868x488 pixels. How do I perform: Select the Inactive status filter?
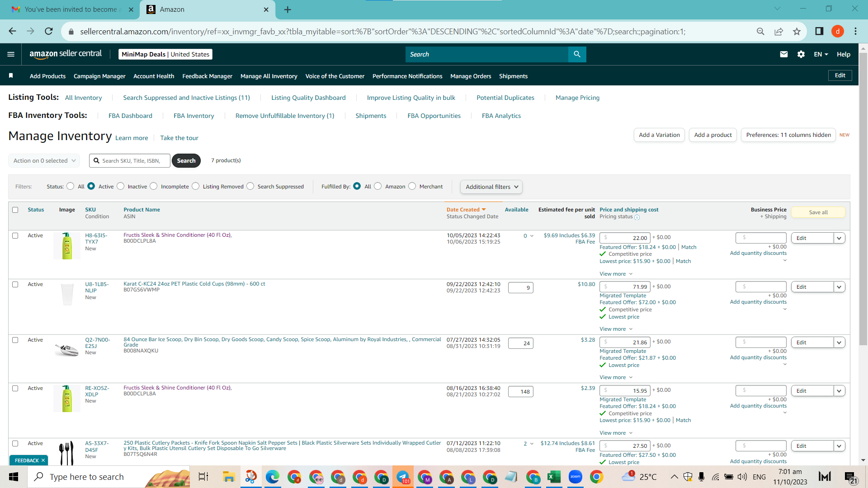pos(120,186)
